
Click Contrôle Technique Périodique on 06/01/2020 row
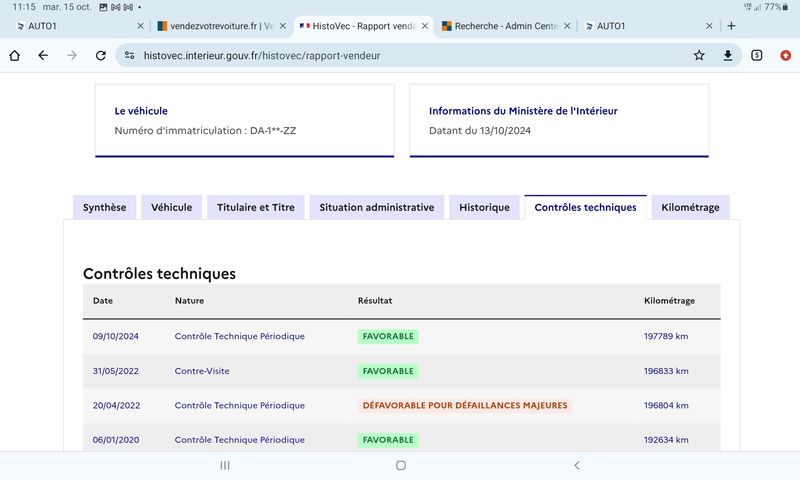pyautogui.click(x=239, y=440)
